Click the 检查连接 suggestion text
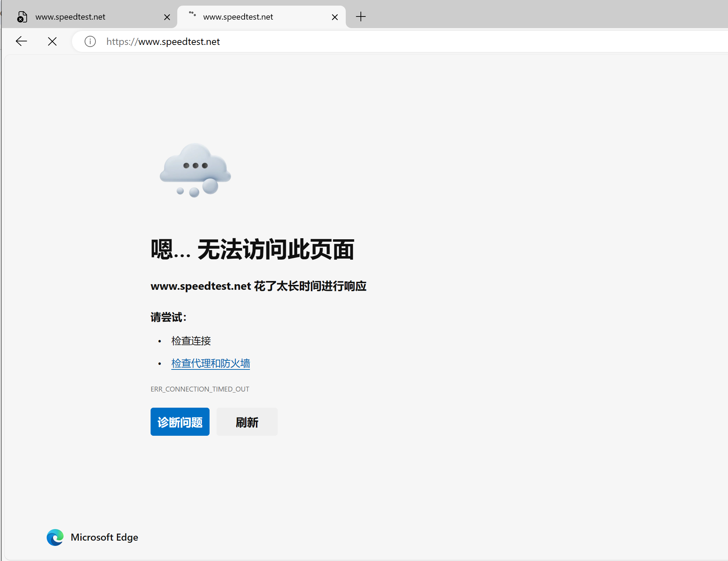The image size is (728, 561). coord(191,341)
